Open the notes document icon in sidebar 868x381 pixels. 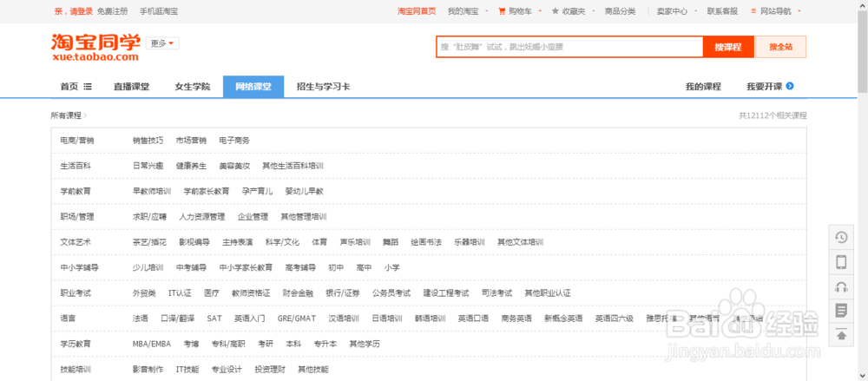[841, 310]
